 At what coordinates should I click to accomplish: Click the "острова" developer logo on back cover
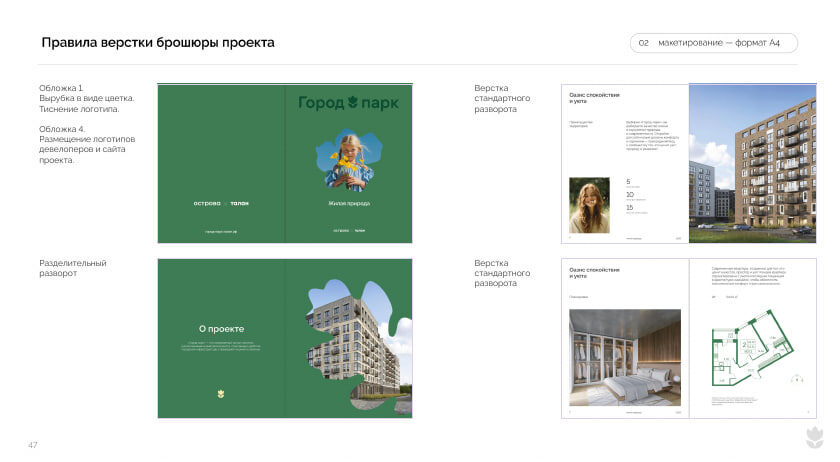[207, 203]
